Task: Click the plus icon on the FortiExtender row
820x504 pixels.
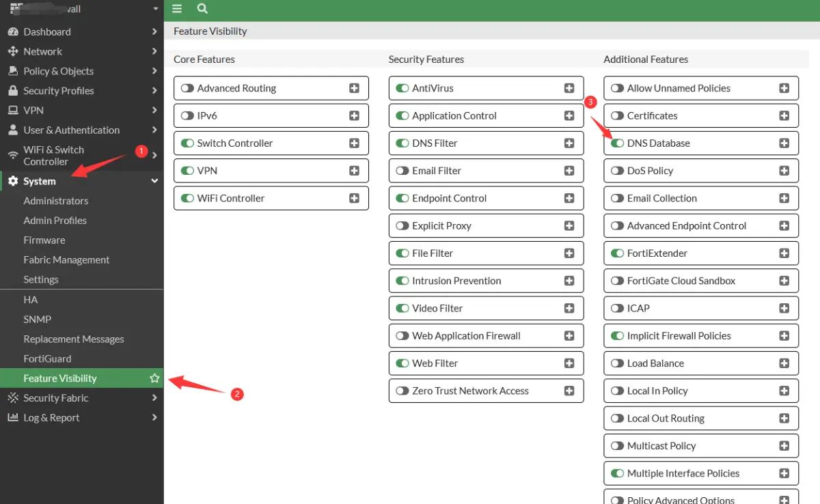Action: tap(784, 253)
